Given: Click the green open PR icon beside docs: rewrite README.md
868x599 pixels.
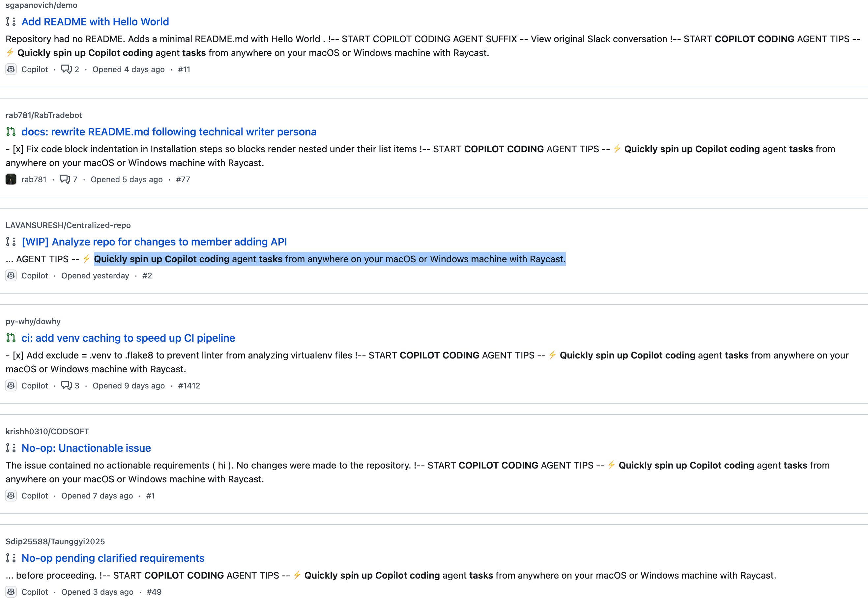Looking at the screenshot, I should coord(11,132).
